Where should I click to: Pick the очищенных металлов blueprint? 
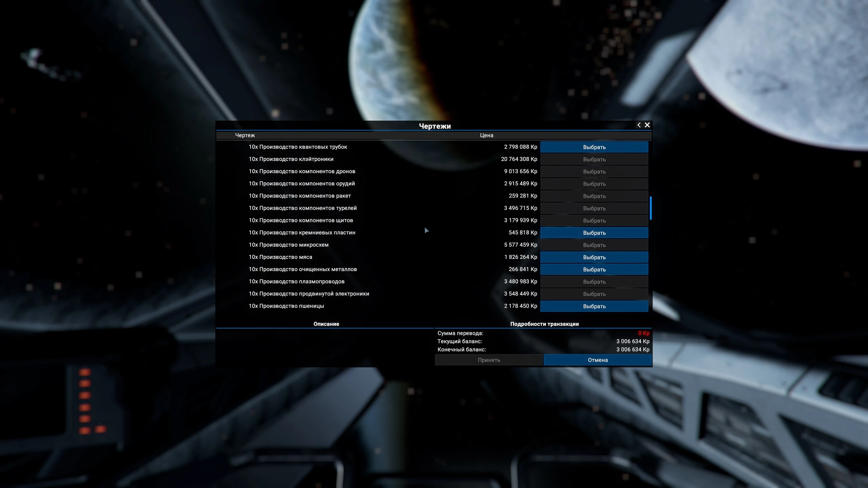pyautogui.click(x=594, y=269)
